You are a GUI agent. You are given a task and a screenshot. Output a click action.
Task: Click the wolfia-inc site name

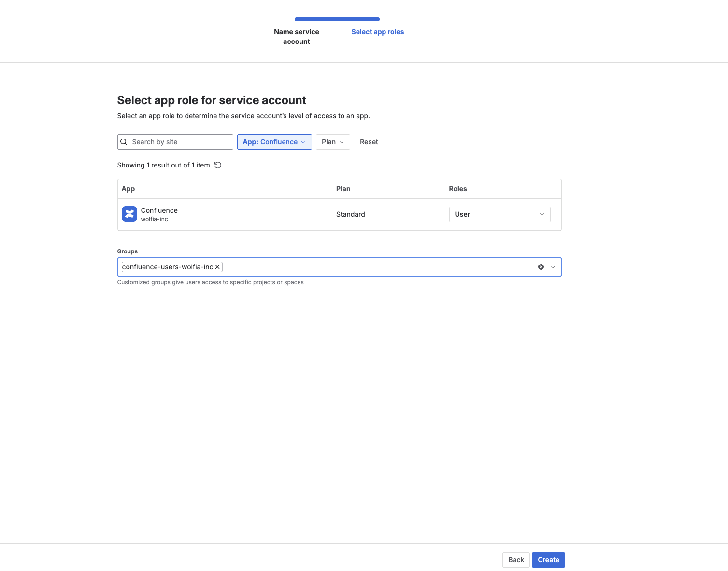point(155,219)
